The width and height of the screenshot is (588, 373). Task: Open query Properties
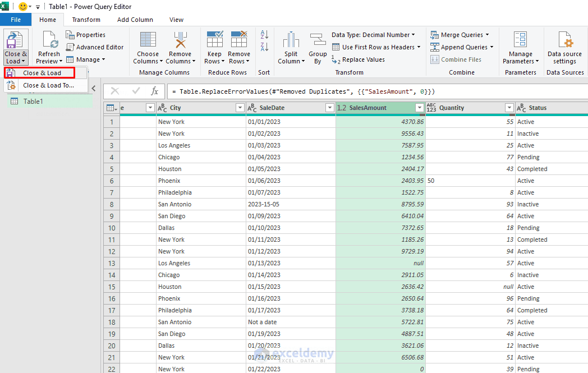point(85,35)
